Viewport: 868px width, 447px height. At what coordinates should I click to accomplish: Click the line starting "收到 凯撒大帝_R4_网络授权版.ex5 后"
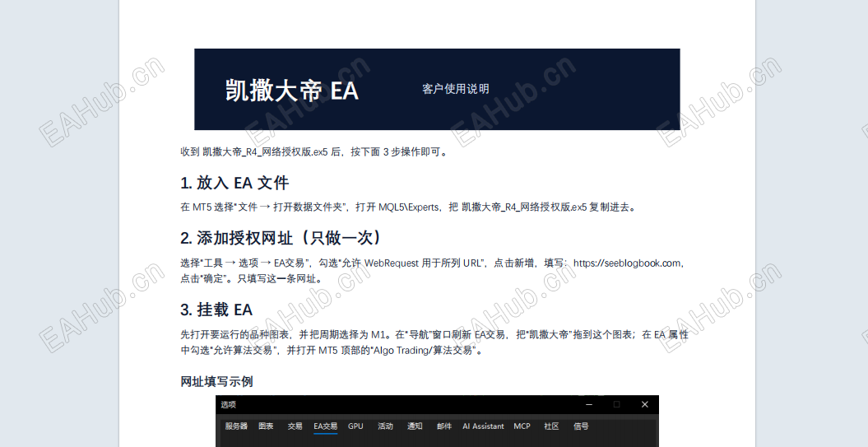tap(313, 151)
